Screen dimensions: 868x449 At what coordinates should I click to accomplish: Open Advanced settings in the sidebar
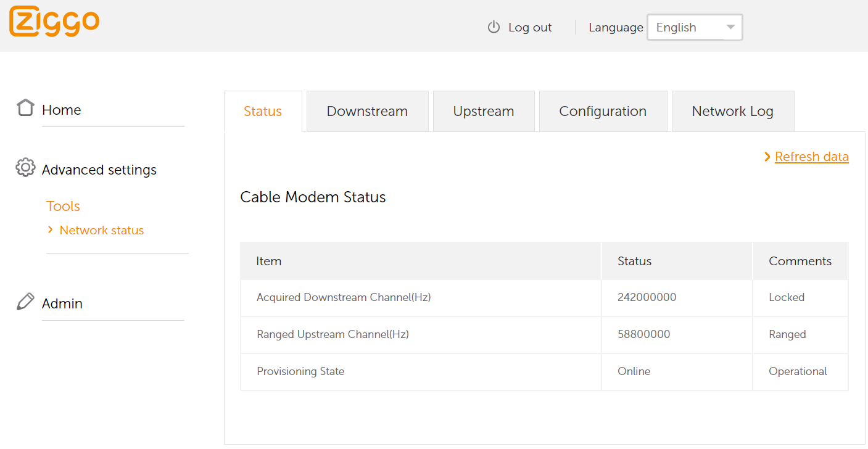(99, 170)
